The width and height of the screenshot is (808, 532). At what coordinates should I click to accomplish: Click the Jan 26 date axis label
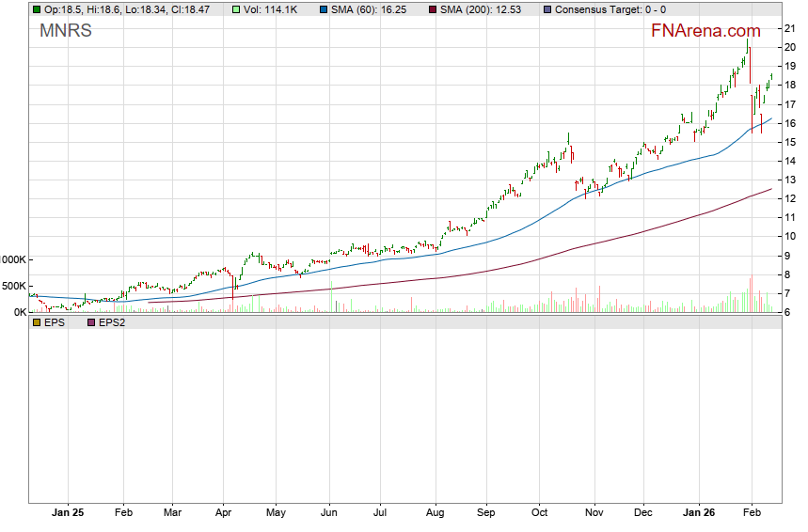697,513
